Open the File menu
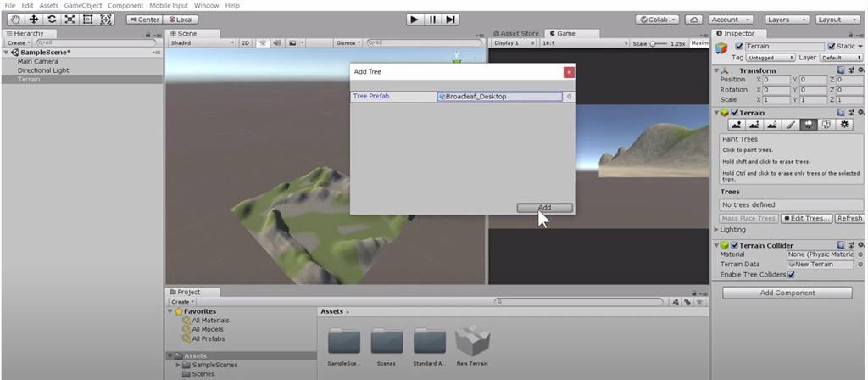 (x=10, y=6)
